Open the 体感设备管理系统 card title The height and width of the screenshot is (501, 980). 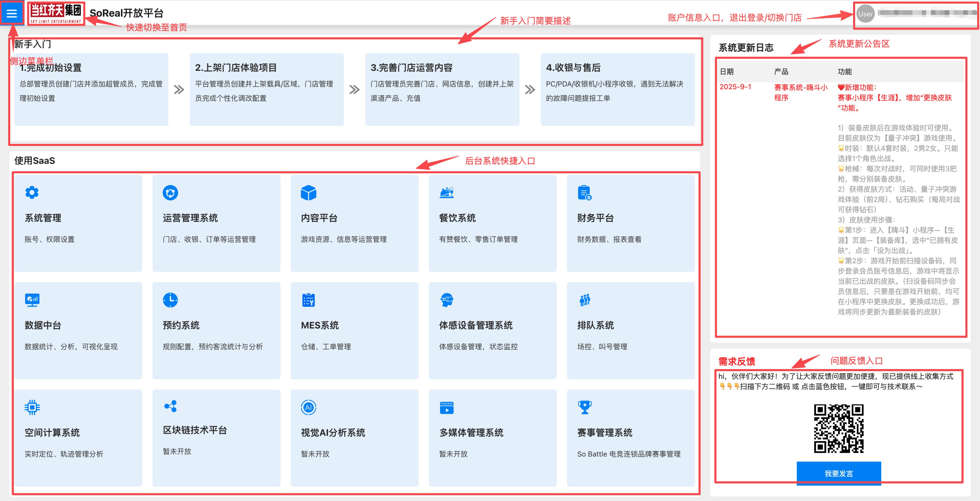pyautogui.click(x=475, y=325)
